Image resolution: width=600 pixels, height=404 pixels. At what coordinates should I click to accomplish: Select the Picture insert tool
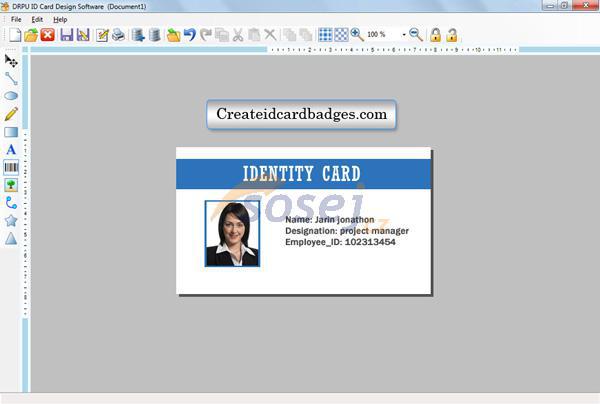click(x=11, y=185)
